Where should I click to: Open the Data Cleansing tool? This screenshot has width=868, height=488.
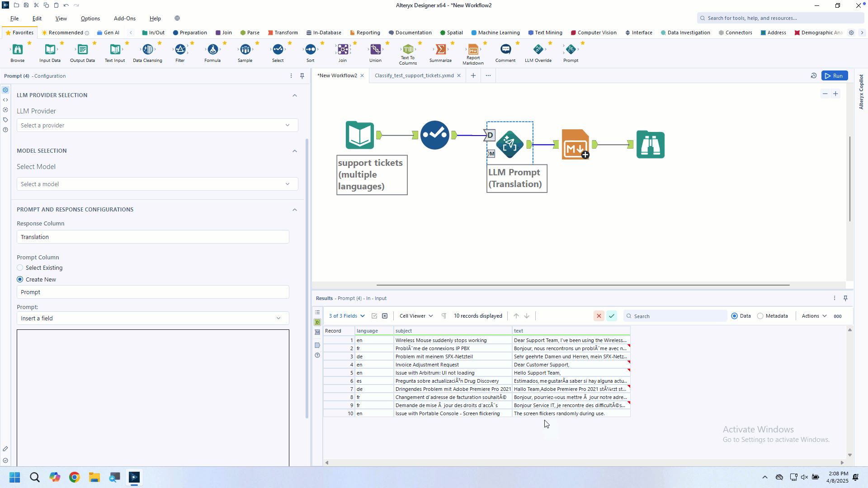[147, 50]
